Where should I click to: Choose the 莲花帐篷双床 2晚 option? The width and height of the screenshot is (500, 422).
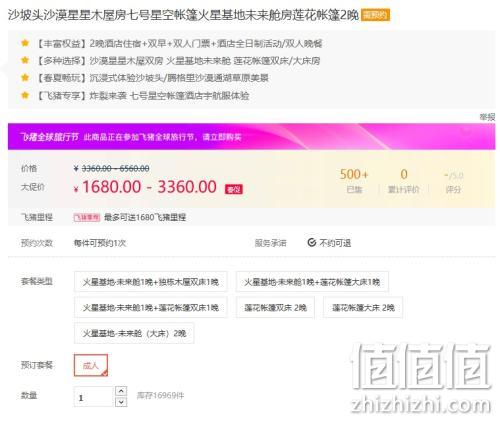click(275, 307)
